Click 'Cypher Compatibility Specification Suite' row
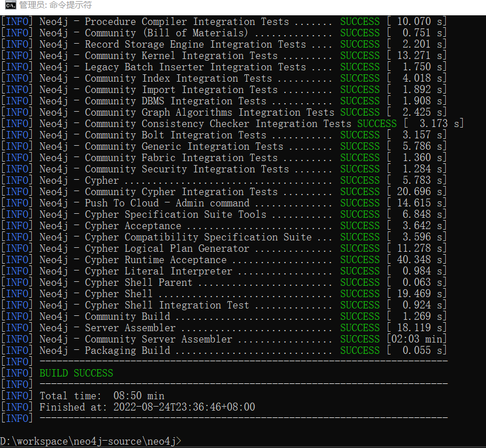Viewport: 486px width, 448px height. pos(224,237)
